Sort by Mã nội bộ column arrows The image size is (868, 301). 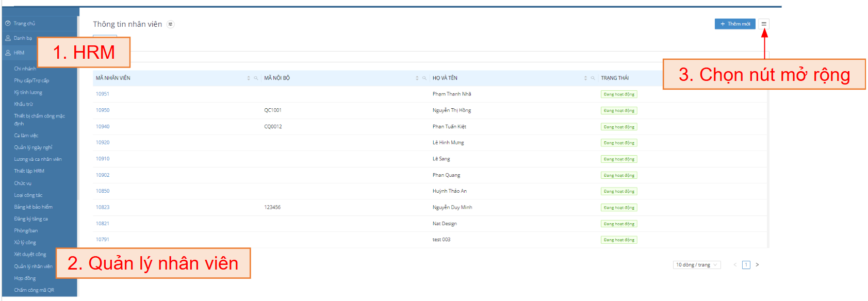pyautogui.click(x=417, y=78)
